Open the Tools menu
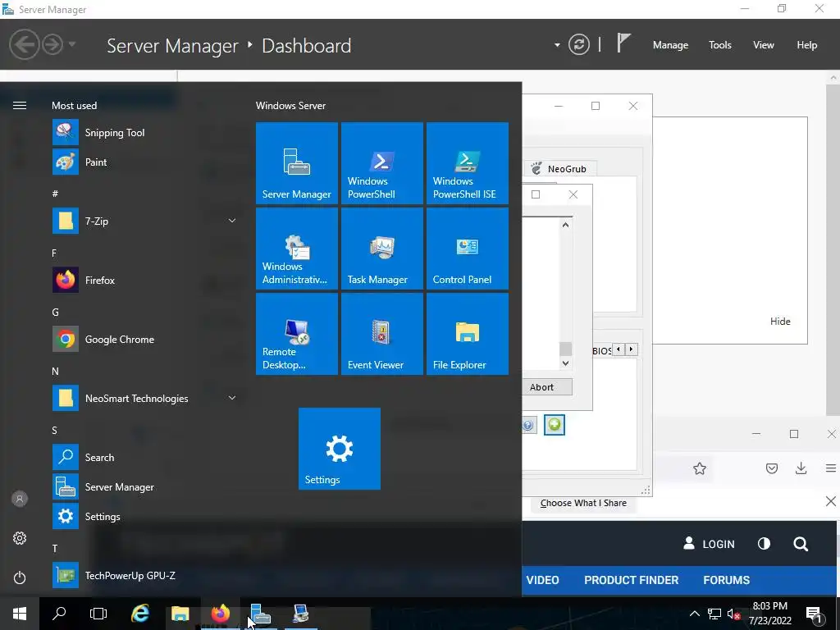 (720, 45)
